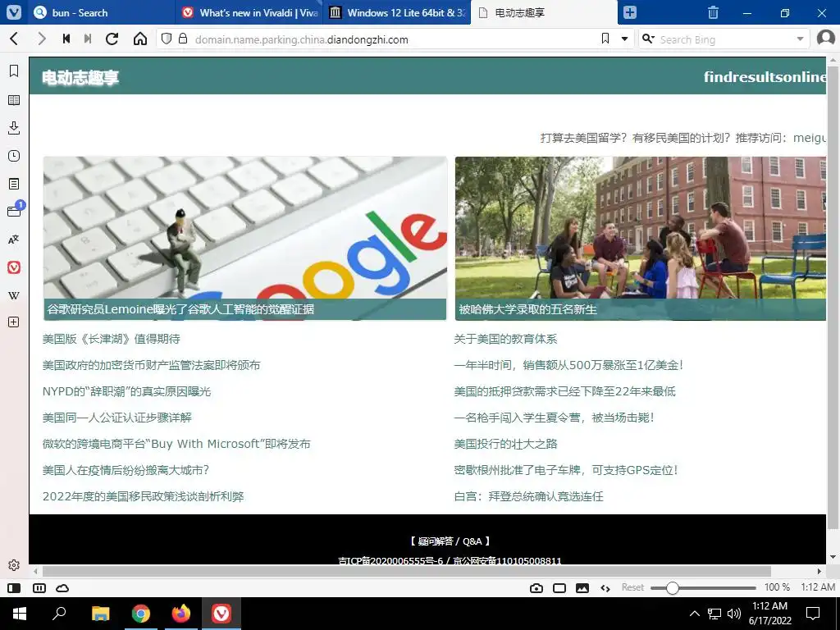
Task: Select the 电动志趣享 tab
Action: (544, 12)
